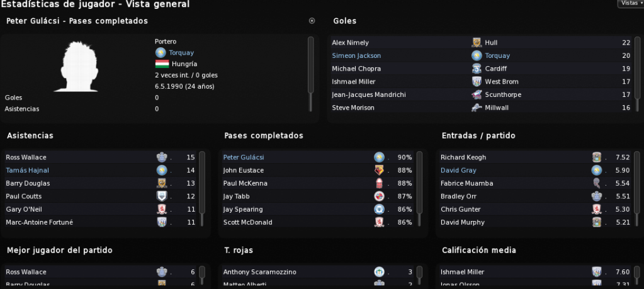Image resolution: width=644 pixels, height=289 pixels.
Task: Click the Scunthorpe badge beside Jean-Jacques Mandrichi
Action: point(477,94)
